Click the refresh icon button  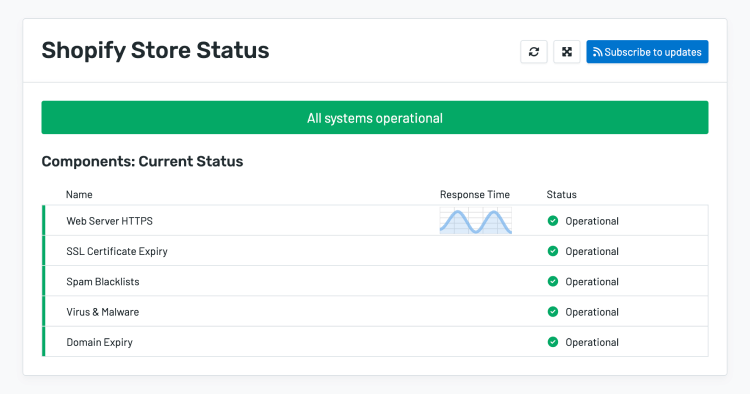[534, 52]
